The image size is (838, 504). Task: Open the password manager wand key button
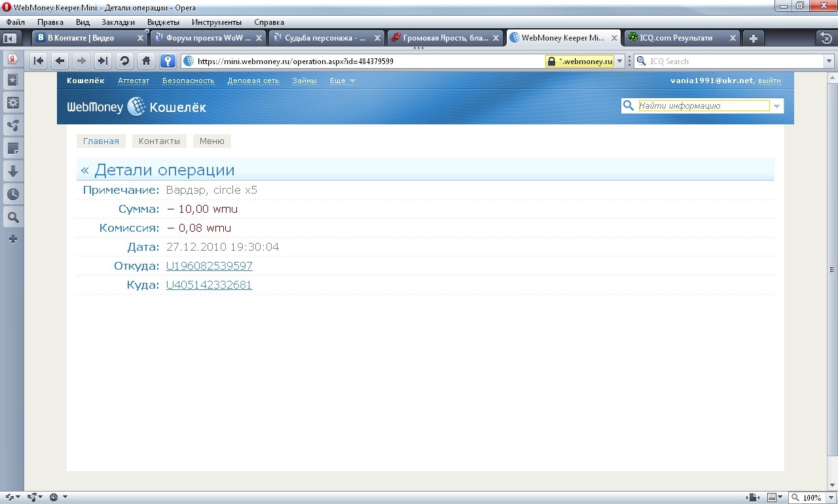click(168, 61)
